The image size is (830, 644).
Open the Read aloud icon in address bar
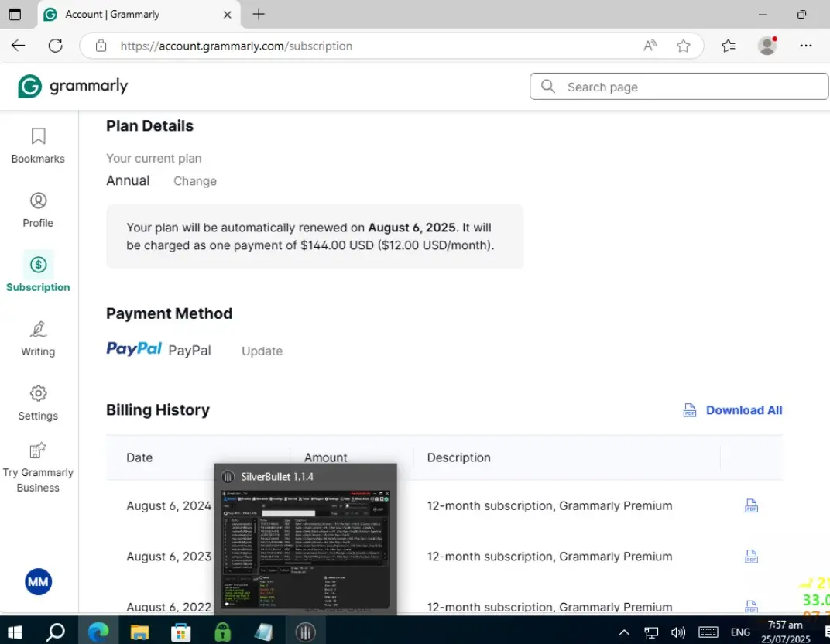pyautogui.click(x=650, y=46)
